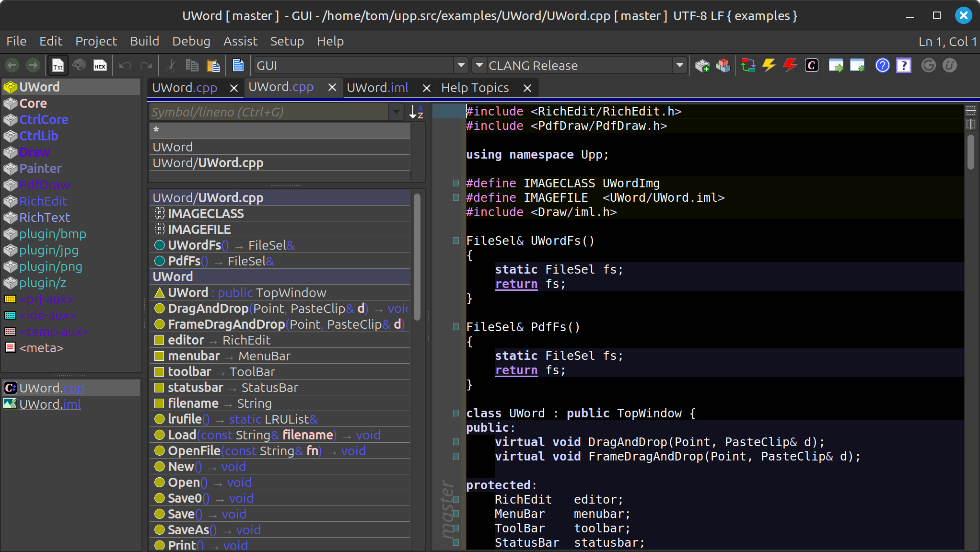
Task: Click the palette designer view icon
Action: (79, 65)
